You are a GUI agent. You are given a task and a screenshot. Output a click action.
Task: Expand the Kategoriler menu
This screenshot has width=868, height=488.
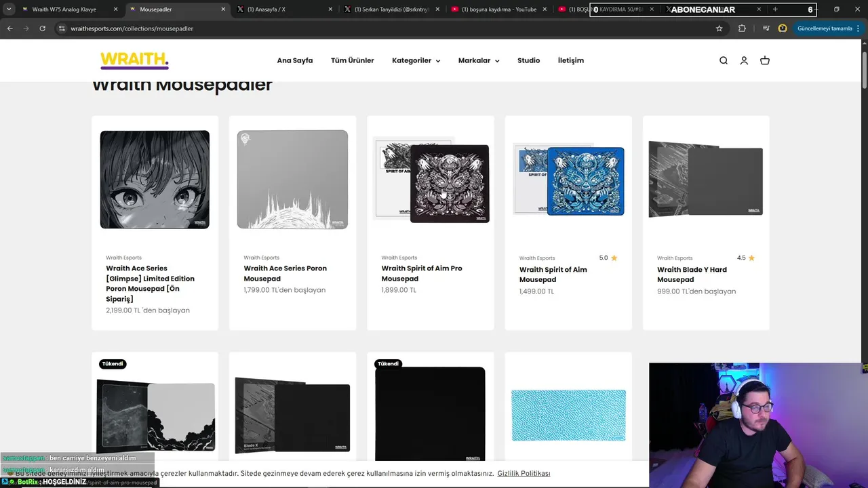(416, 60)
